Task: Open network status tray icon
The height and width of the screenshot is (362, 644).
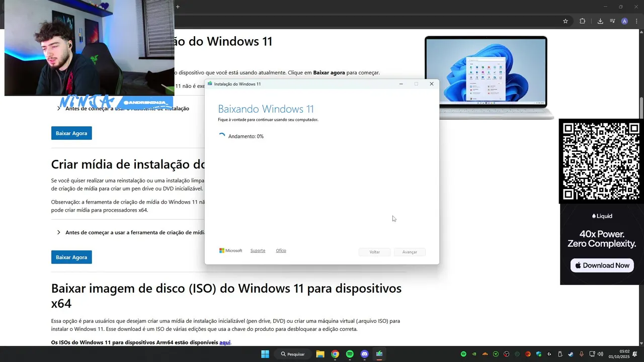Action: (x=592, y=354)
